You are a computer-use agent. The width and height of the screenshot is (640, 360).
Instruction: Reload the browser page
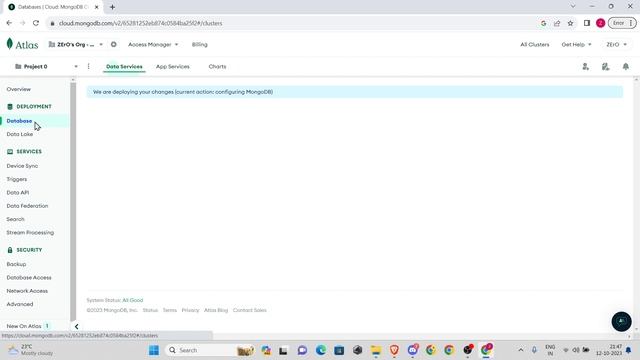coord(36,23)
